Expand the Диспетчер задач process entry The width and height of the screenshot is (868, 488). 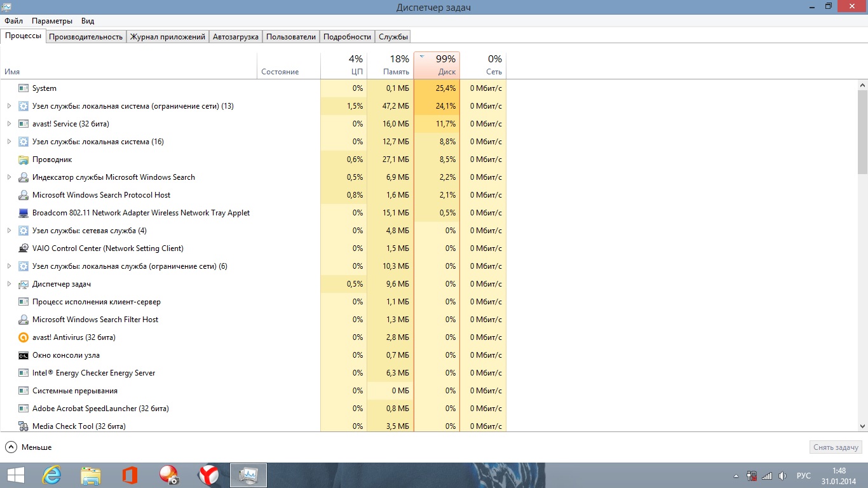[9, 284]
